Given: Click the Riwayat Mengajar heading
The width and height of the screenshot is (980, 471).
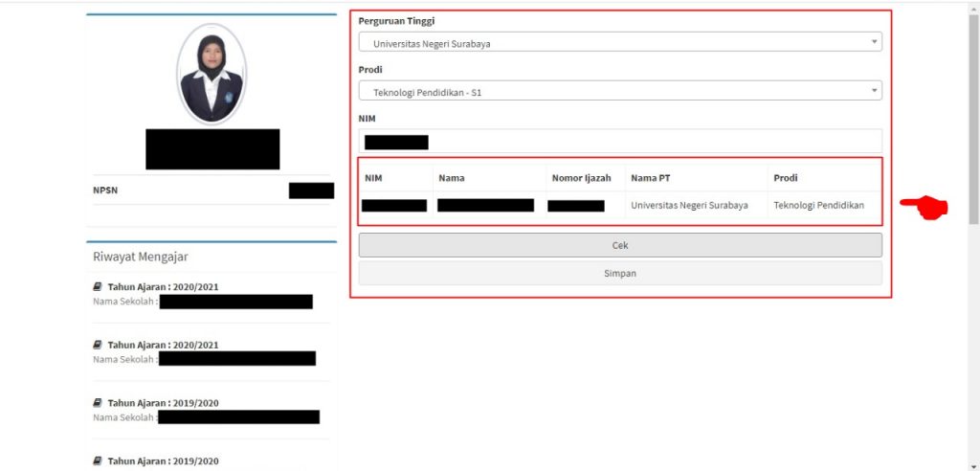Looking at the screenshot, I should point(141,257).
